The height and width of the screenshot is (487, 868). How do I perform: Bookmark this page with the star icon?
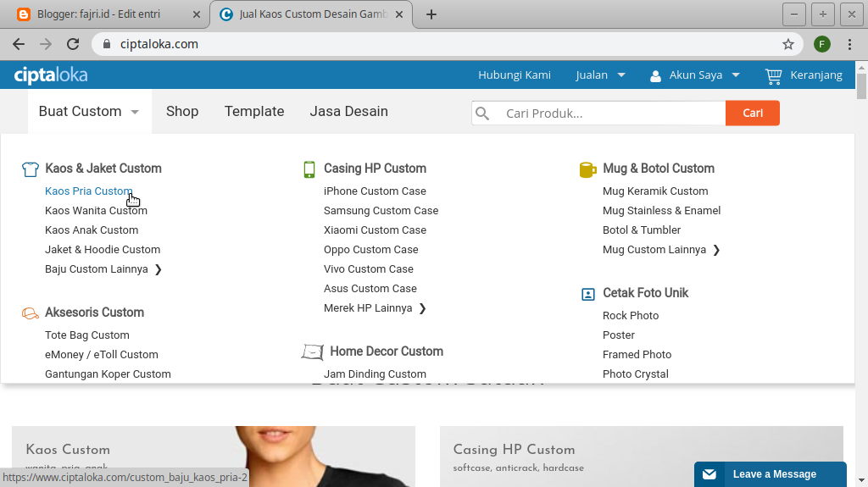click(x=788, y=44)
